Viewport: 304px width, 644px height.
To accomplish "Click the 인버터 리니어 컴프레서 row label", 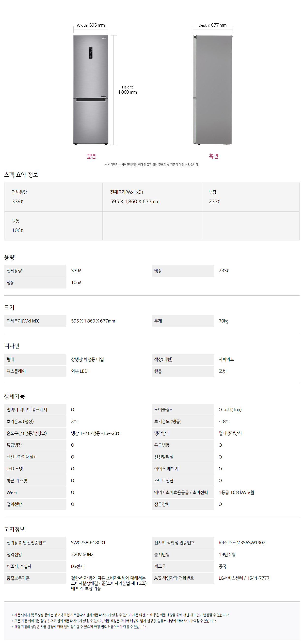I will click(27, 409).
